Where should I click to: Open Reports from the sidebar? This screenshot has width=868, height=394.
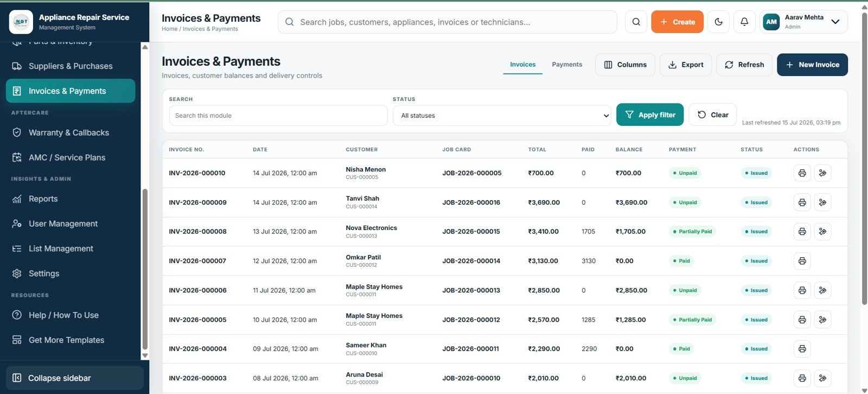[x=71, y=199]
